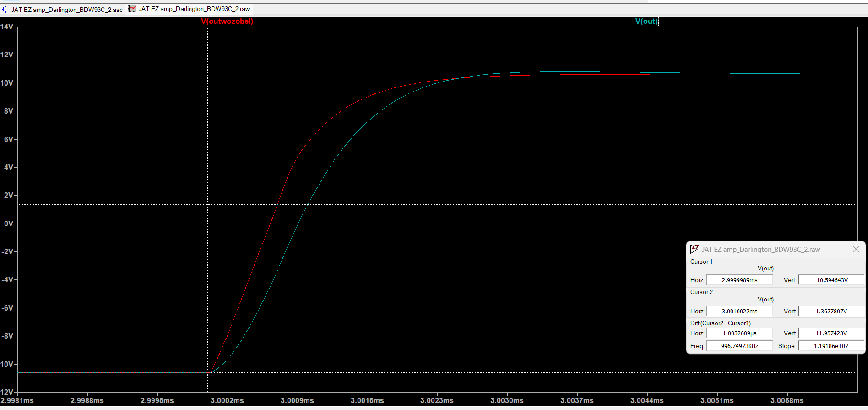Click the Freq value field
Screen dimensions: 868x410
coord(739,346)
